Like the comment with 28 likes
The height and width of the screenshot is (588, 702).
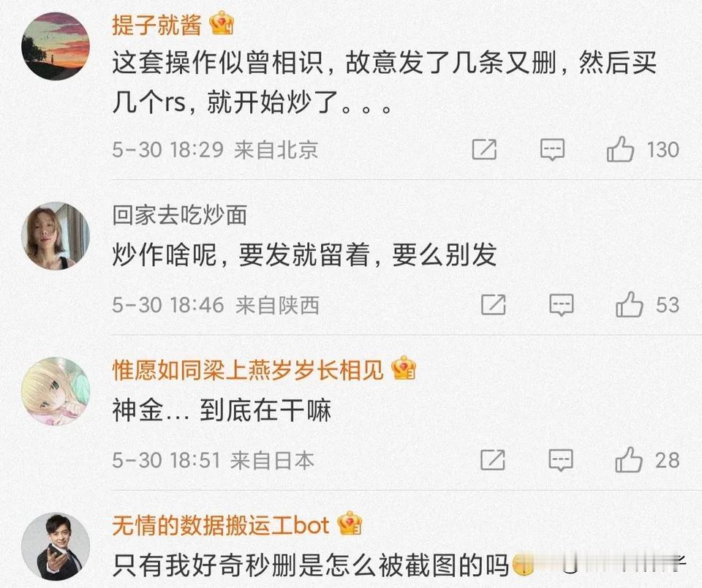click(628, 459)
